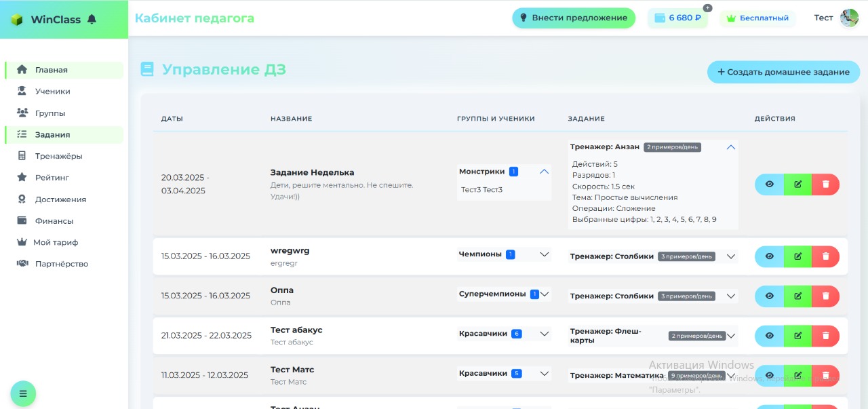868x409 pixels.
Task: View the Оппа homework via eye icon
Action: tap(769, 296)
